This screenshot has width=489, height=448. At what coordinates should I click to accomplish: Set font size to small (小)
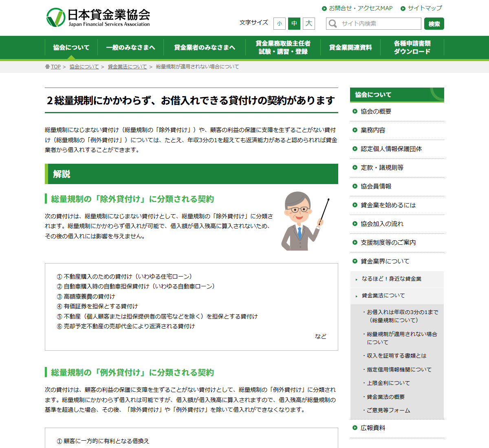(280, 24)
